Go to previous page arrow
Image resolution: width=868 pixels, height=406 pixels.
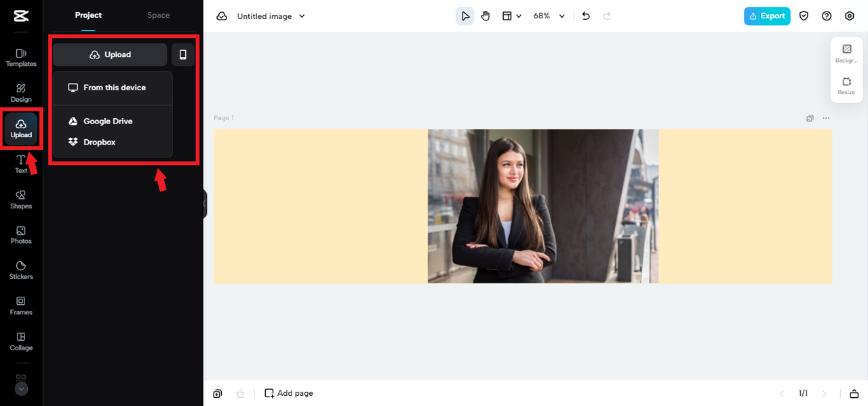point(782,393)
